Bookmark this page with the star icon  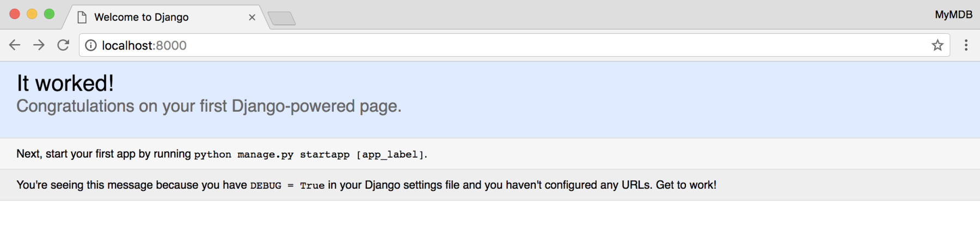pos(938,45)
